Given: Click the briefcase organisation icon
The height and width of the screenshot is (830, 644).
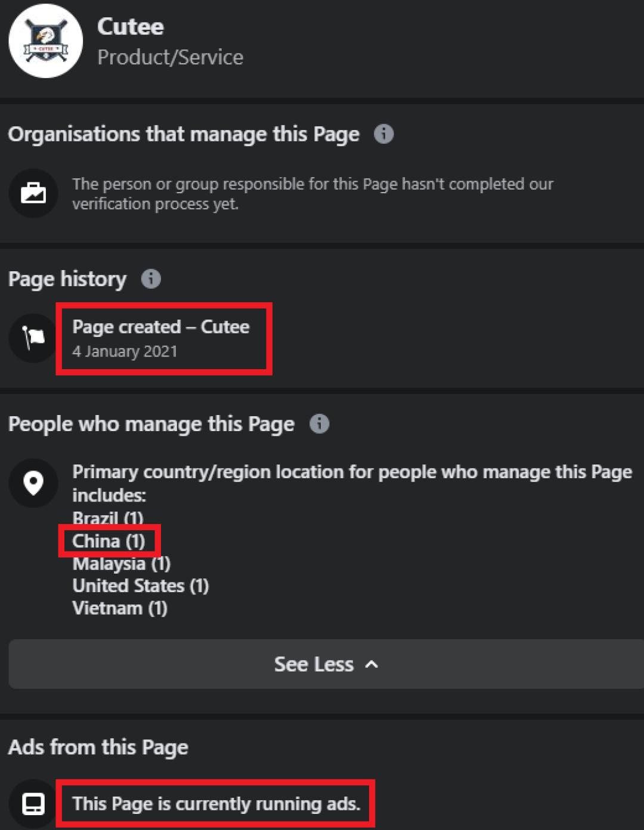Looking at the screenshot, I should pos(33,193).
